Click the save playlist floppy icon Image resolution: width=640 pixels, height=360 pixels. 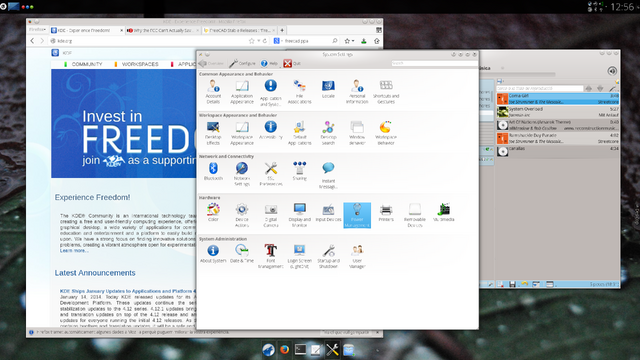[512, 284]
